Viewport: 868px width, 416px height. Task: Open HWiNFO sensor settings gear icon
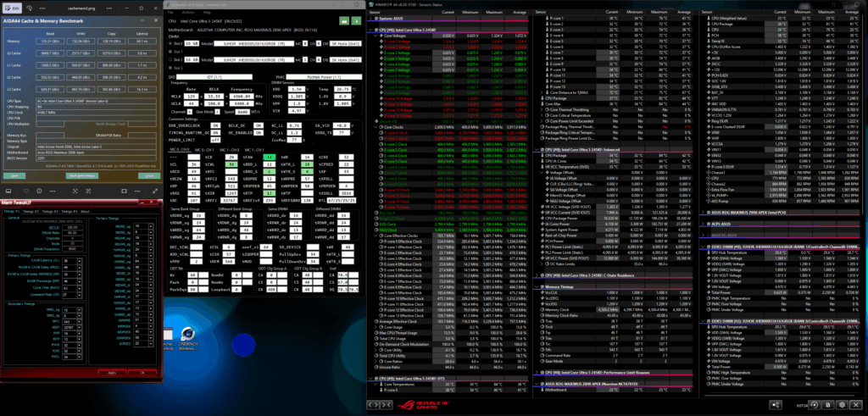(x=842, y=405)
